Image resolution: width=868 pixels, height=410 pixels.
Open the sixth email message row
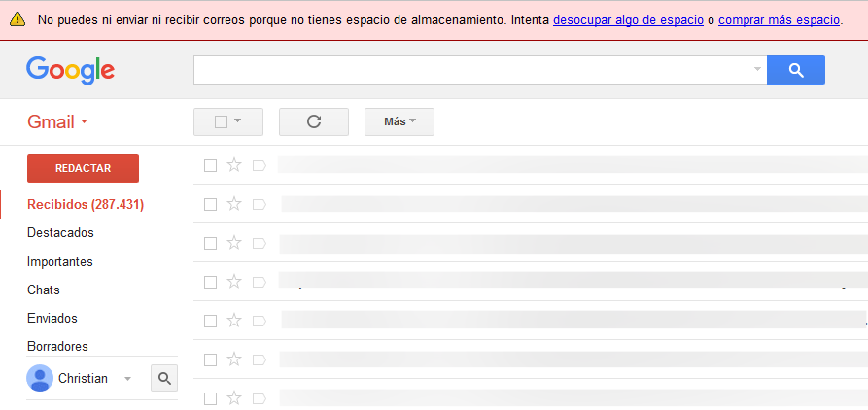coord(531,359)
